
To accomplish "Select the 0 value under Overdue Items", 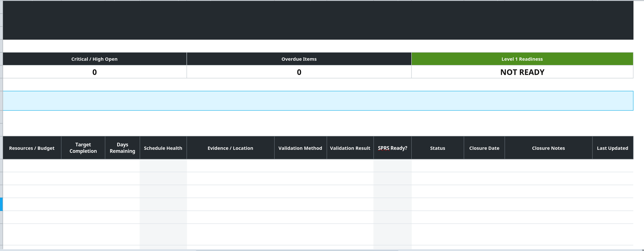I will tap(299, 72).
